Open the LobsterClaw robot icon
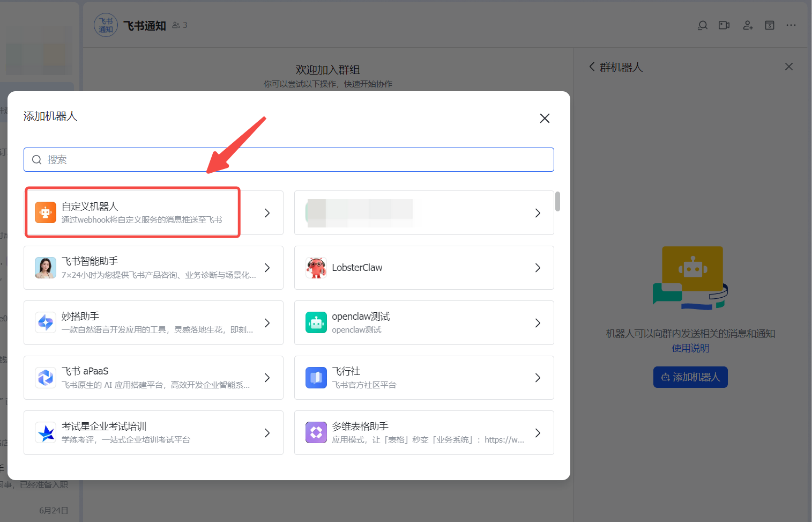 pos(316,268)
